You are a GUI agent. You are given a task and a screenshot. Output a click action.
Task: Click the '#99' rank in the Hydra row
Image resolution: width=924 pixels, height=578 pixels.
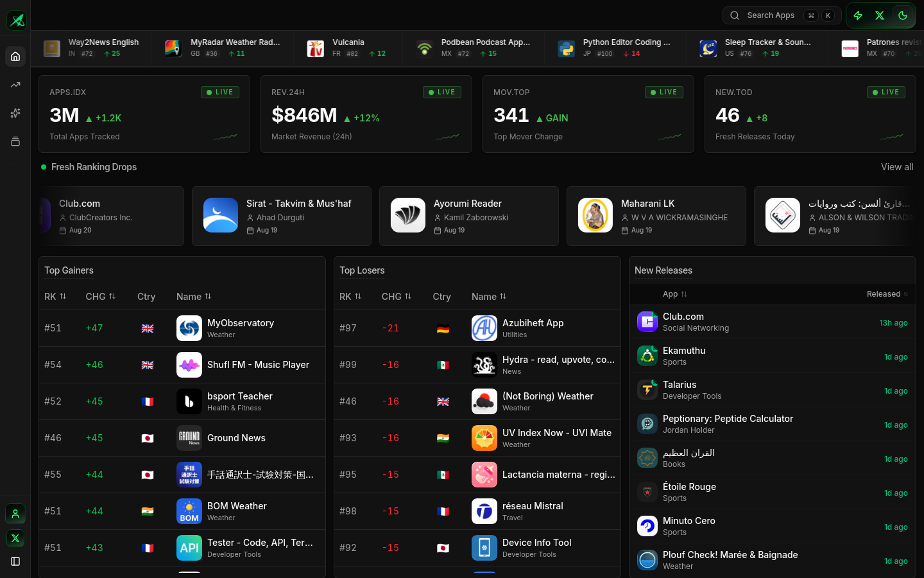pyautogui.click(x=348, y=365)
